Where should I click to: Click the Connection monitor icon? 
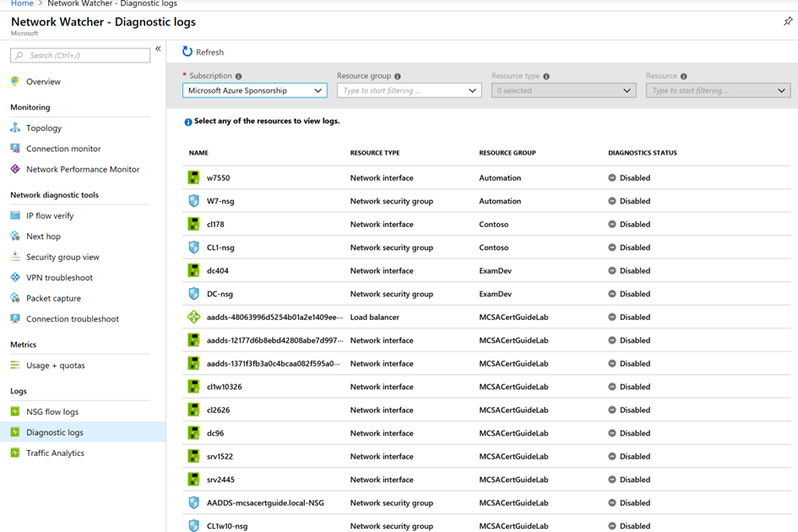pyautogui.click(x=15, y=149)
